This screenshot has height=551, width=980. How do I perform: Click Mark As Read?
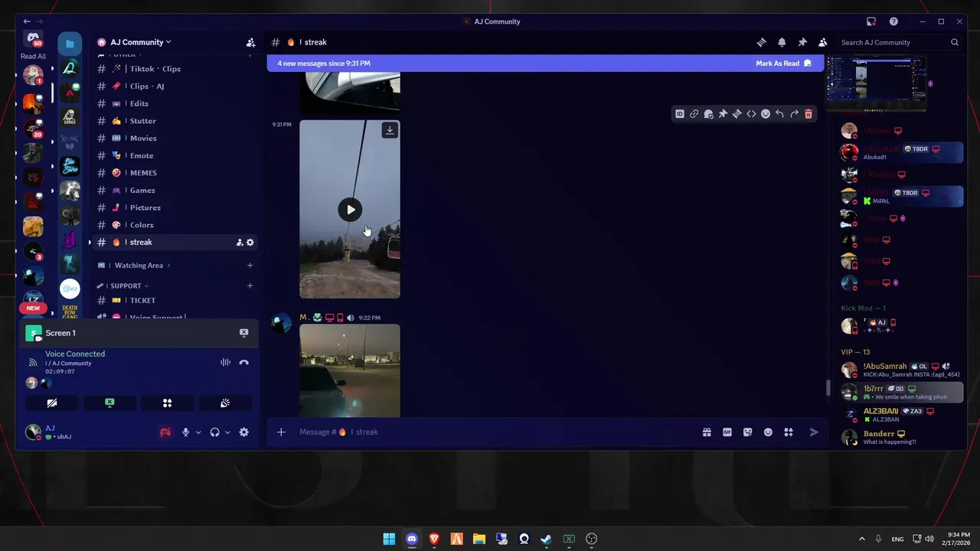point(783,64)
